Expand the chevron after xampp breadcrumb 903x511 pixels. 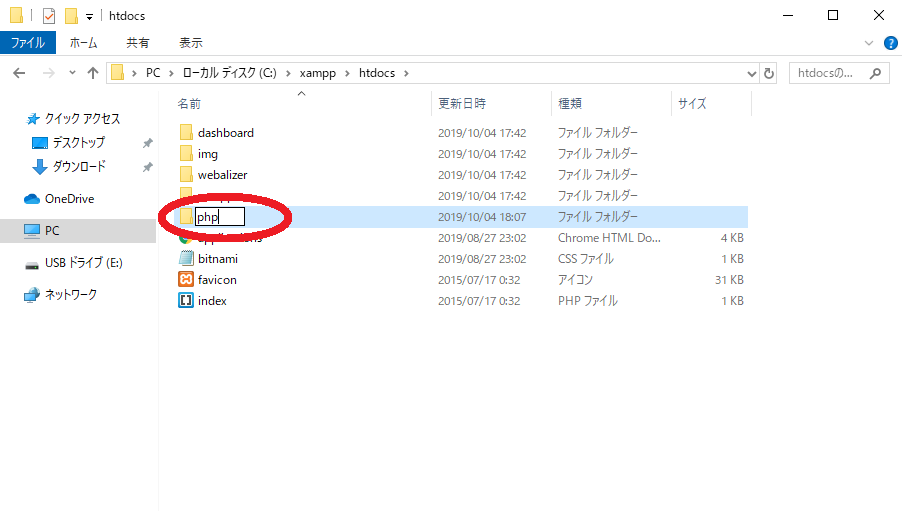point(347,73)
